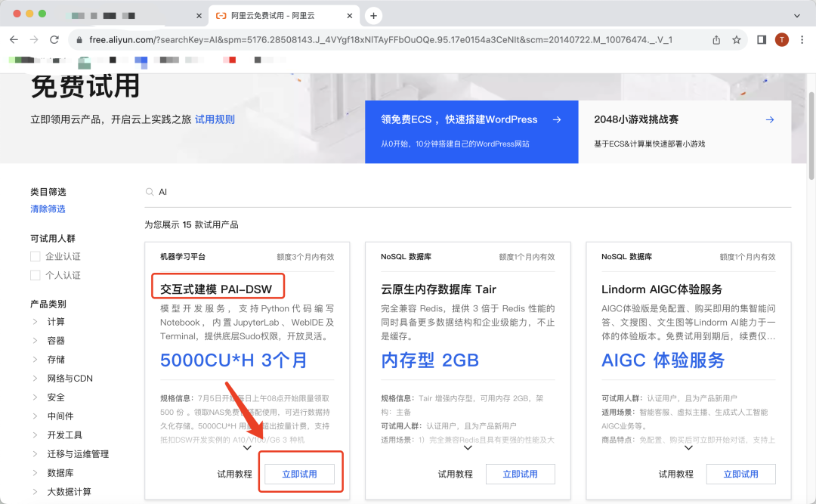The width and height of the screenshot is (816, 504).
Task: Click the browser back navigation arrow
Action: tap(14, 39)
